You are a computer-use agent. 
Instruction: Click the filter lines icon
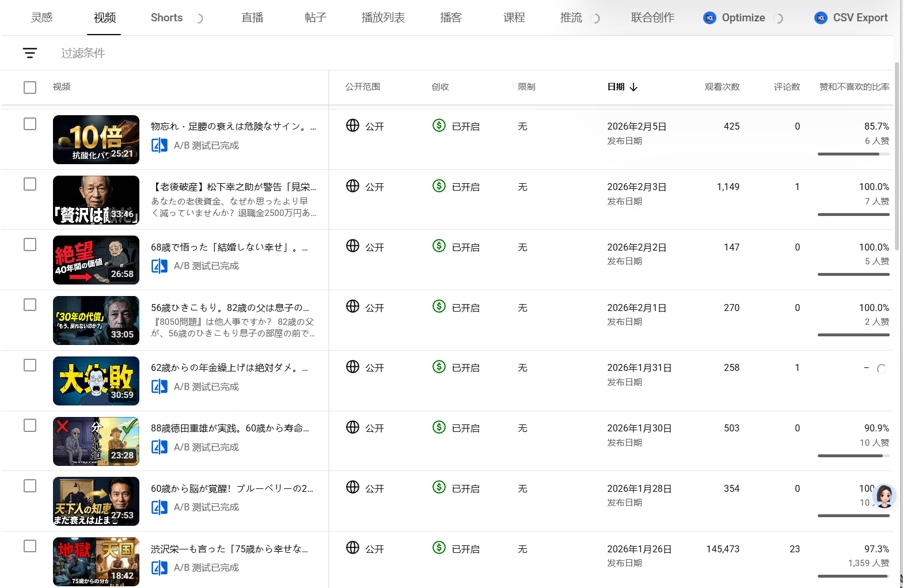pyautogui.click(x=30, y=53)
